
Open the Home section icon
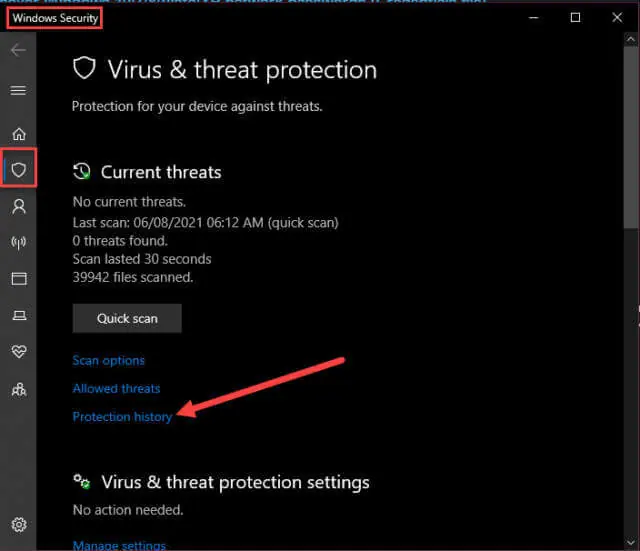[19, 134]
